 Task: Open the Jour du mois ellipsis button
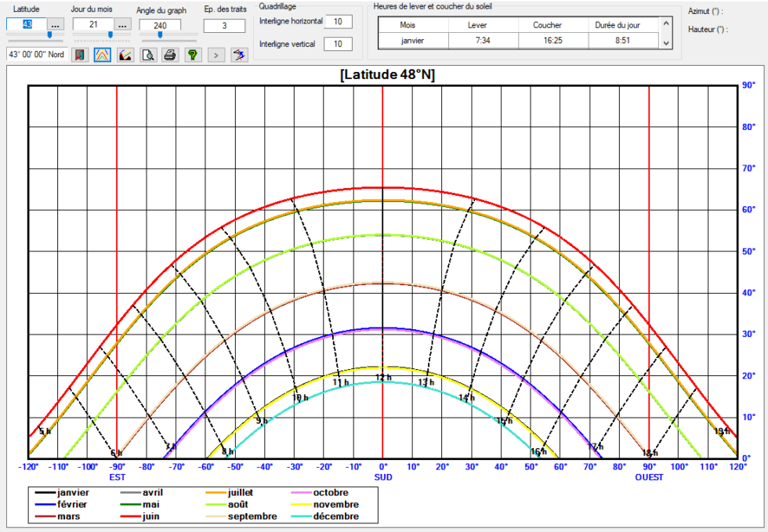(122, 25)
